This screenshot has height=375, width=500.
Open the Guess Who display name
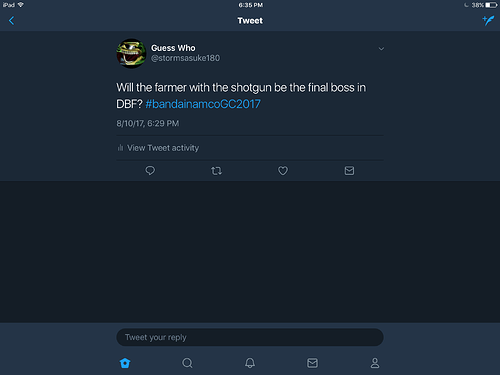[173, 48]
